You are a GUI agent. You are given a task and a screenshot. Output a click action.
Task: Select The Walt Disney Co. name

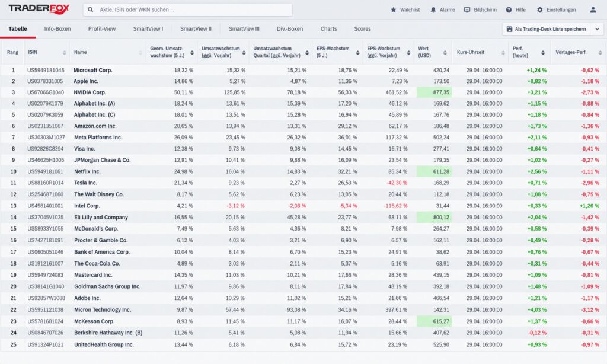[x=99, y=194]
